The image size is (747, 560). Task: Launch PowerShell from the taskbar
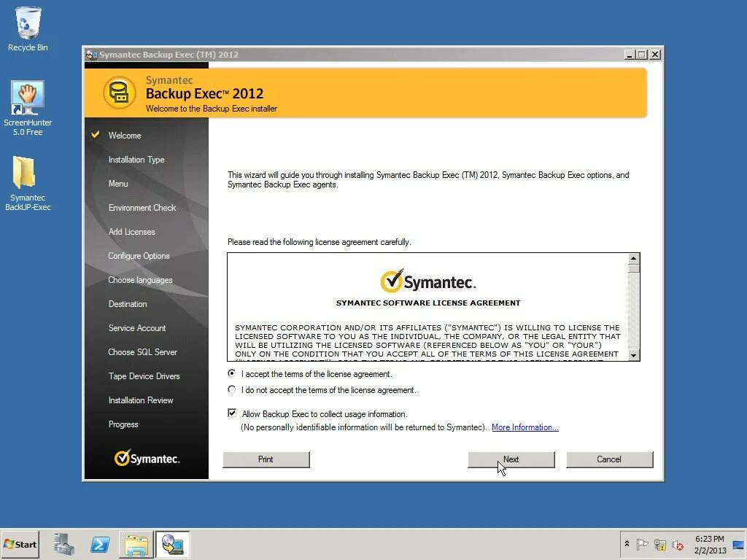pos(100,544)
